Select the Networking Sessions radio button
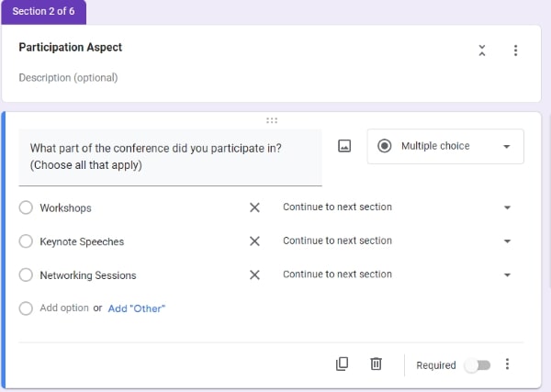551x392 pixels. coord(26,274)
